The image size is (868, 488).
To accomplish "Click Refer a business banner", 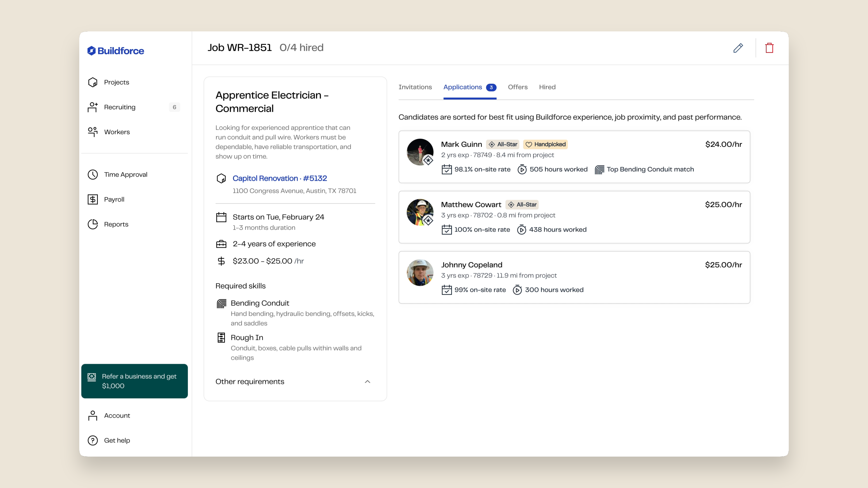I will (134, 381).
